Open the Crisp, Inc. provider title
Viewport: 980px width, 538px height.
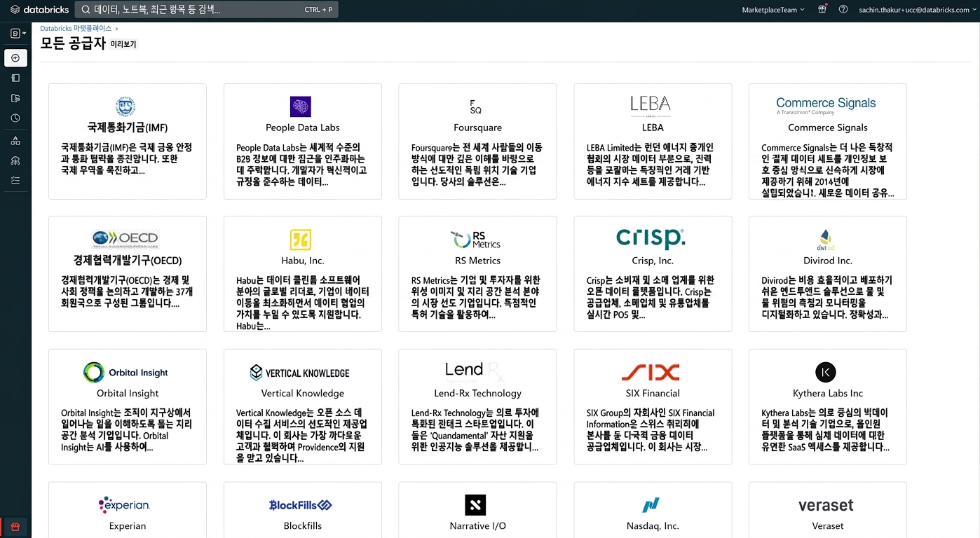[653, 261]
